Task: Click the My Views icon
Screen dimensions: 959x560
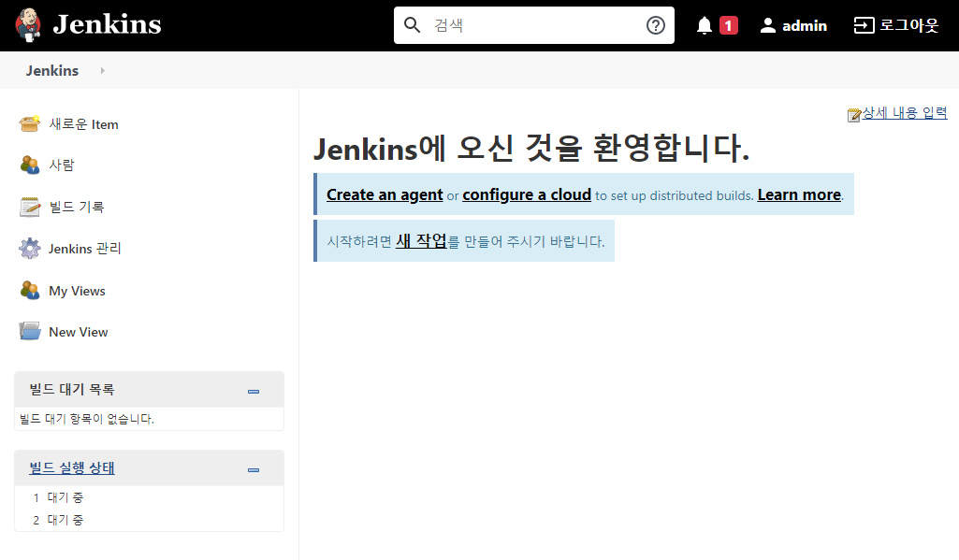Action: pos(29,290)
